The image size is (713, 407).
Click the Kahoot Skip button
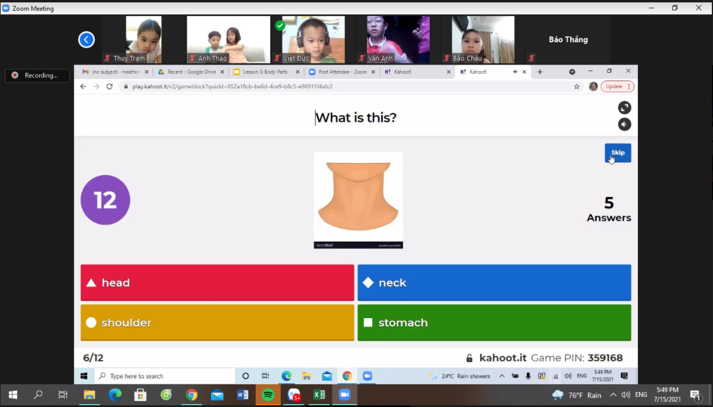(617, 153)
